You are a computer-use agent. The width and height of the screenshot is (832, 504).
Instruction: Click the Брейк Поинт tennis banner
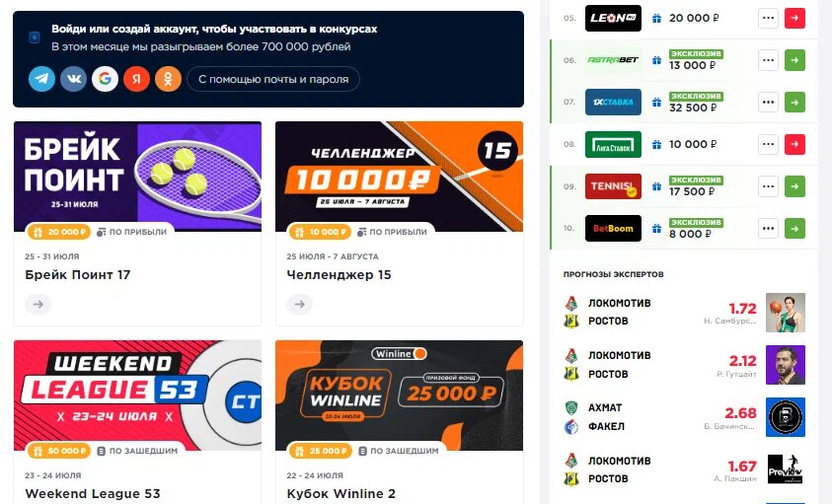pyautogui.click(x=137, y=177)
